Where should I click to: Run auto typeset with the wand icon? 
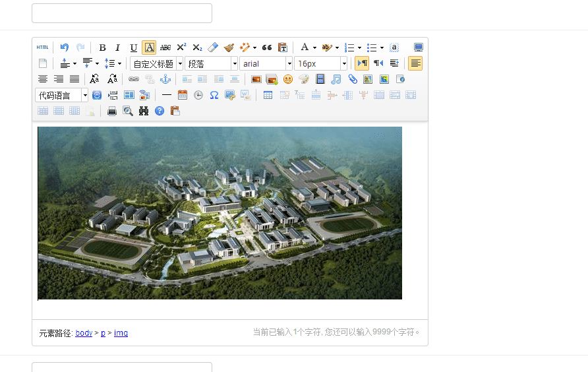pos(245,47)
